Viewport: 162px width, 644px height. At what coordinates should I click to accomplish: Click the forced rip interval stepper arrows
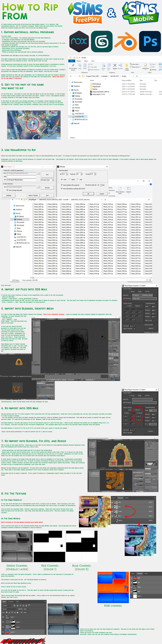(101, 185)
